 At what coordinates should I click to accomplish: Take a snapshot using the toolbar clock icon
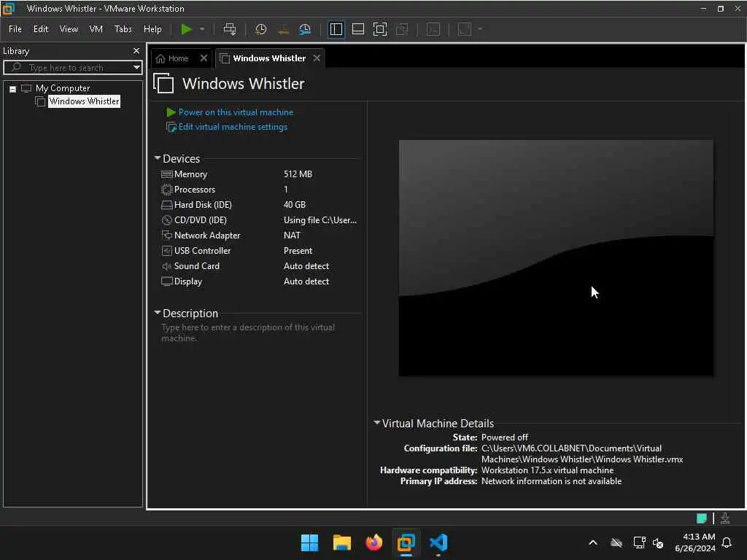click(260, 29)
